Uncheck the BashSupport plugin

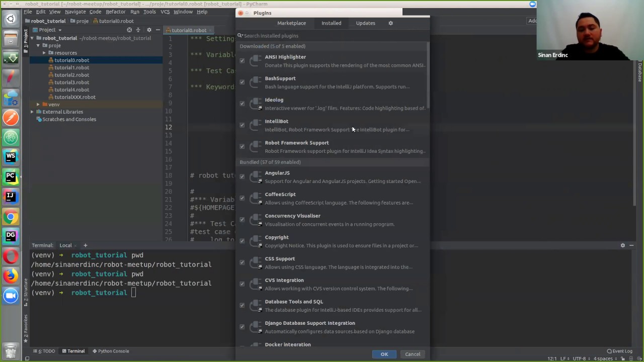pyautogui.click(x=242, y=82)
